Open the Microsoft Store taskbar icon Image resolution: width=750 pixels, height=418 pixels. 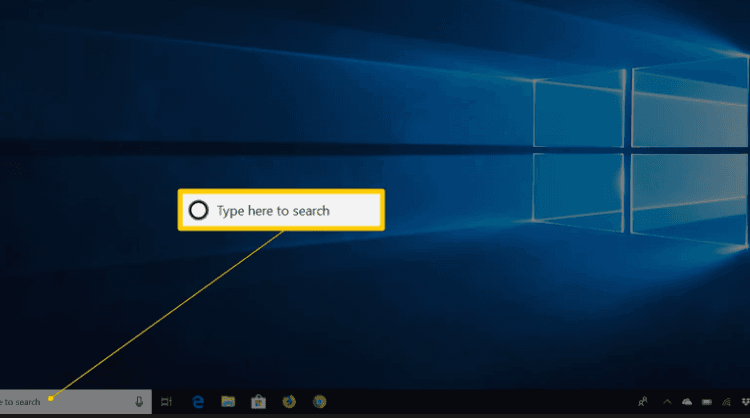[258, 402]
